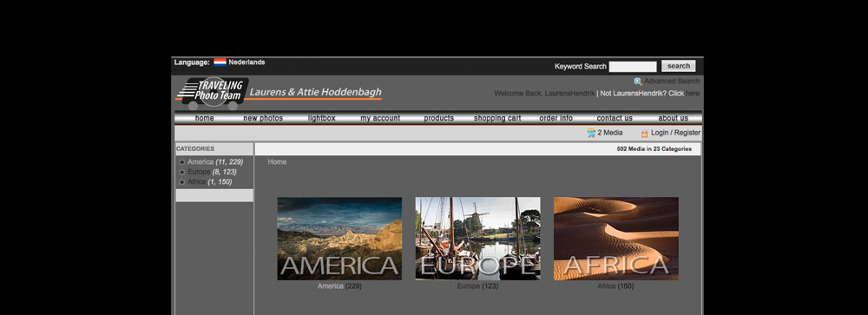Click the 'here' link after Not LaurensHendrik
The height and width of the screenshot is (315, 868).
[693, 94]
